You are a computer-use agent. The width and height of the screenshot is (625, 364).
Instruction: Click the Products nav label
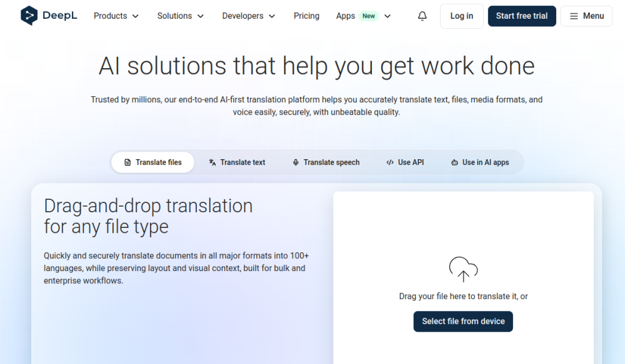tap(111, 16)
